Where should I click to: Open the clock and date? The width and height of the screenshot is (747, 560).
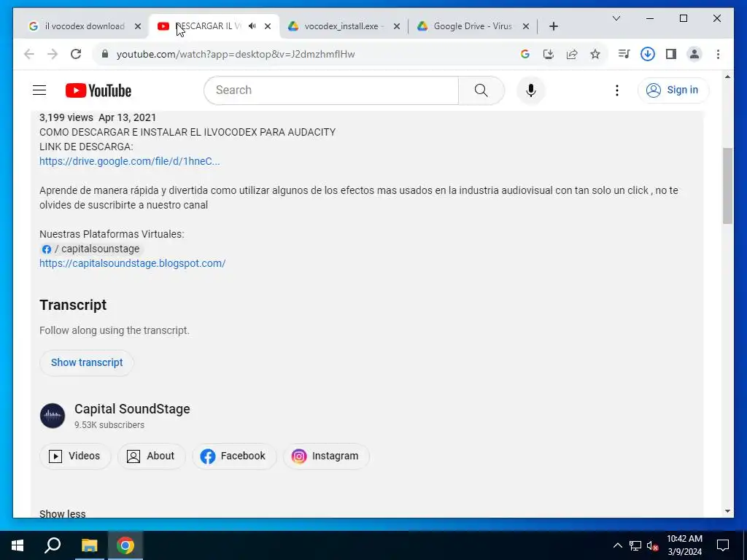[684, 545]
